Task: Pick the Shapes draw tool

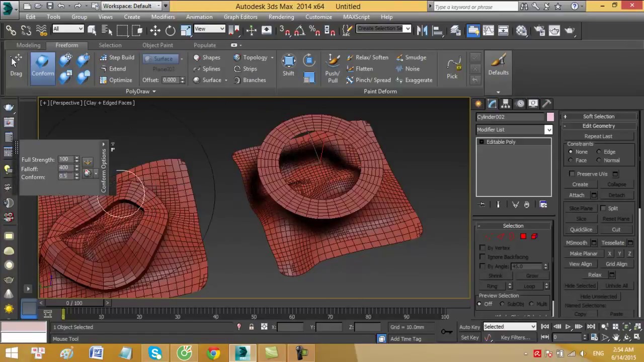Action: click(x=207, y=58)
